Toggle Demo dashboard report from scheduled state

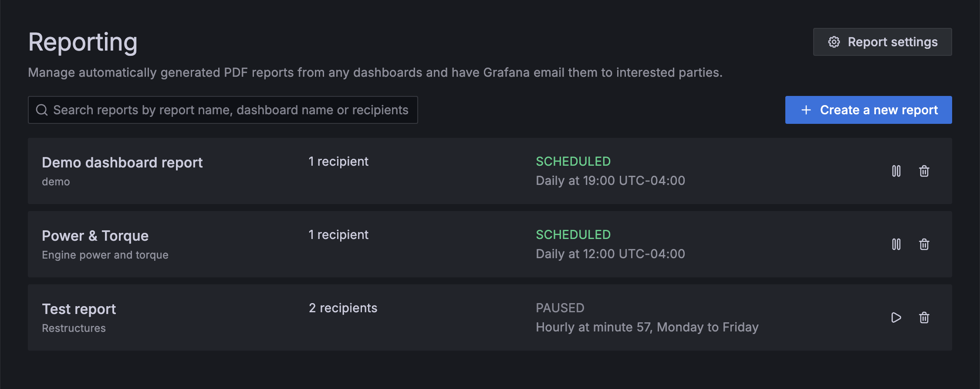pyautogui.click(x=896, y=171)
